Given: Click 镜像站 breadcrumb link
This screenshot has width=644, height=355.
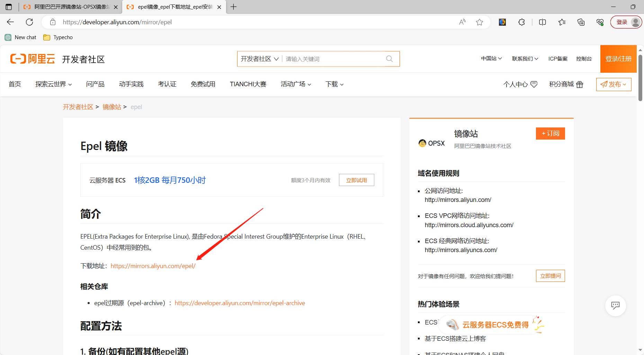Looking at the screenshot, I should pyautogui.click(x=112, y=107).
